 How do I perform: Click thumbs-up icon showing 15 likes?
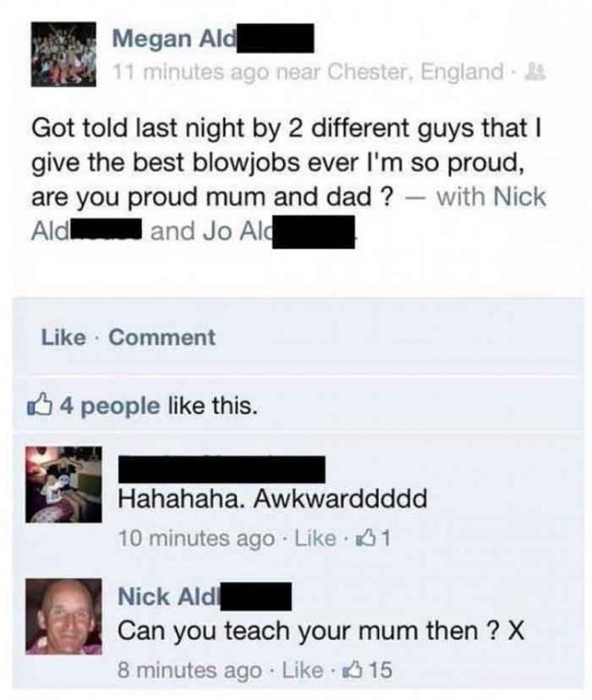coord(366,670)
